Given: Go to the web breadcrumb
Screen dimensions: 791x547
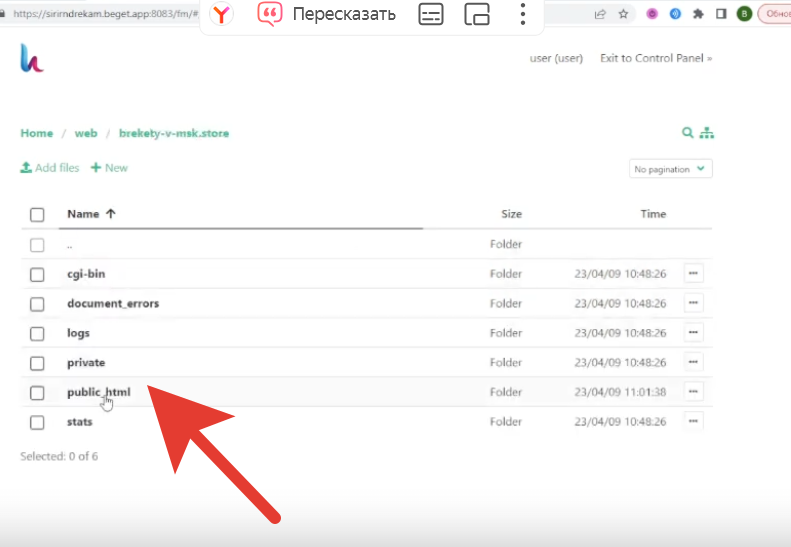Looking at the screenshot, I should pyautogui.click(x=86, y=133).
